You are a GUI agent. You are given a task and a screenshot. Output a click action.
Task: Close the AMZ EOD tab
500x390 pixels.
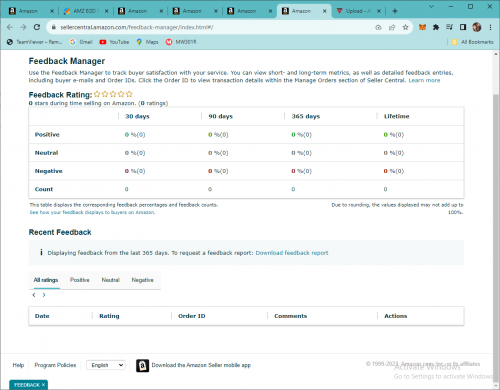[107, 11]
